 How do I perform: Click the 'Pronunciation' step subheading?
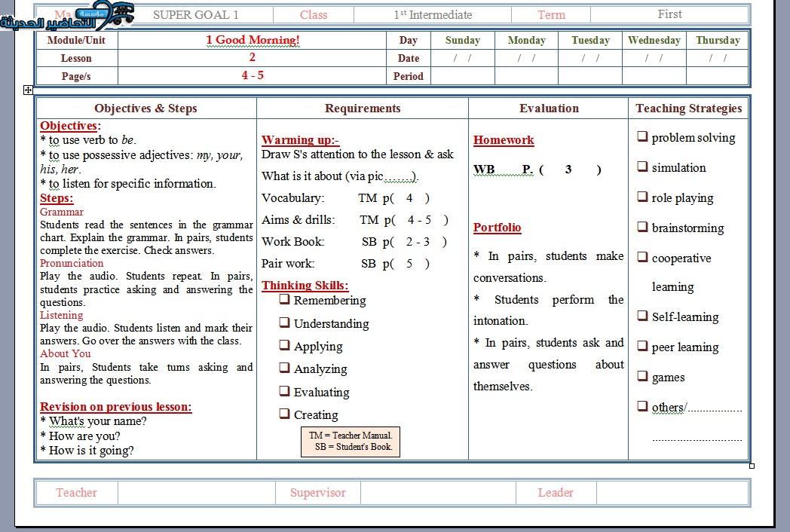72,263
